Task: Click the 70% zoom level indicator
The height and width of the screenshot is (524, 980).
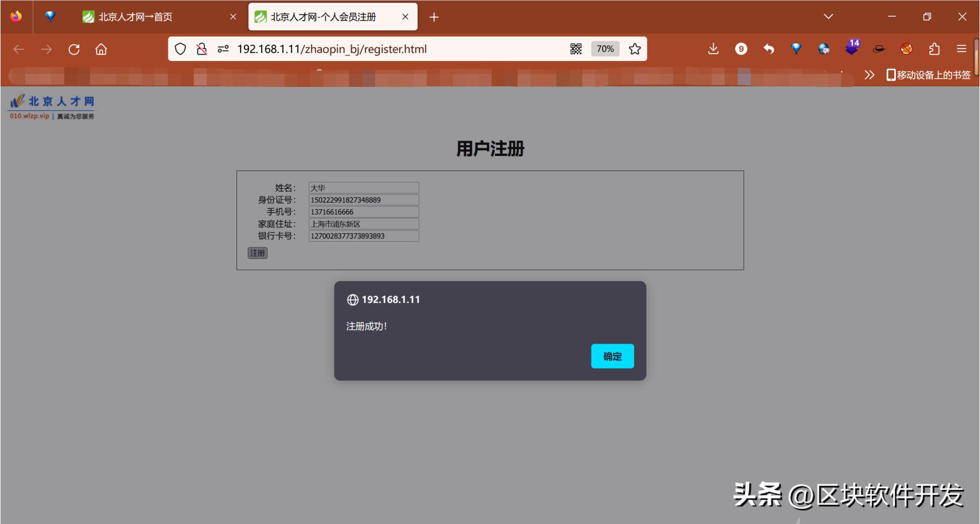Action: (x=605, y=49)
